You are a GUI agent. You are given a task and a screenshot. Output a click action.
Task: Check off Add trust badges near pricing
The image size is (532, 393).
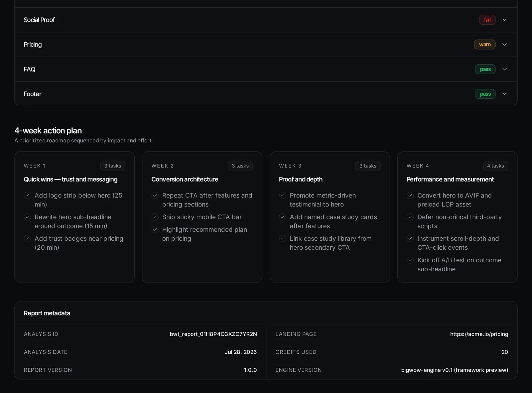(28, 239)
